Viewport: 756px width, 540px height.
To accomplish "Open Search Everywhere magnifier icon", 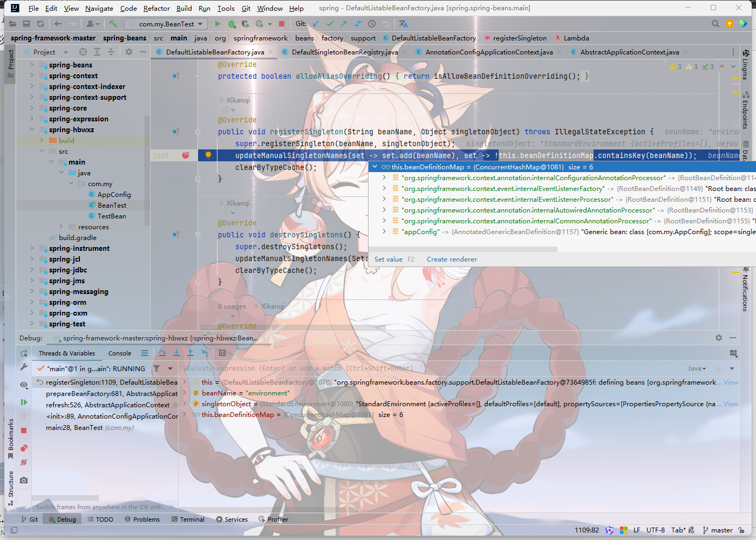I will tap(715, 24).
